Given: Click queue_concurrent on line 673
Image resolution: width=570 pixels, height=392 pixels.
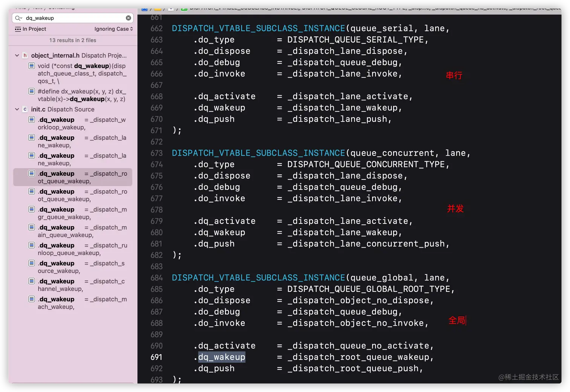Looking at the screenshot, I should (x=392, y=153).
